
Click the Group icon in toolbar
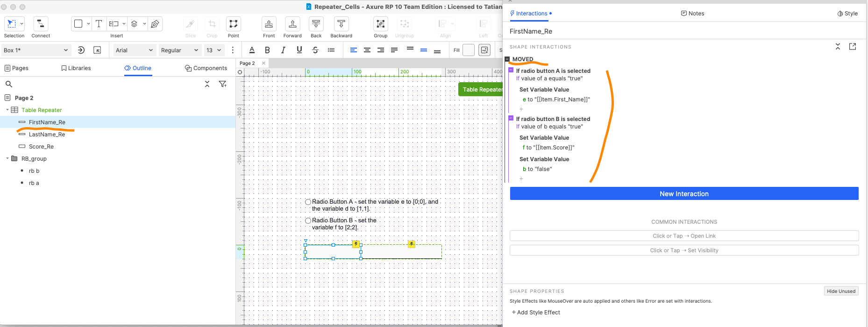[x=380, y=24]
